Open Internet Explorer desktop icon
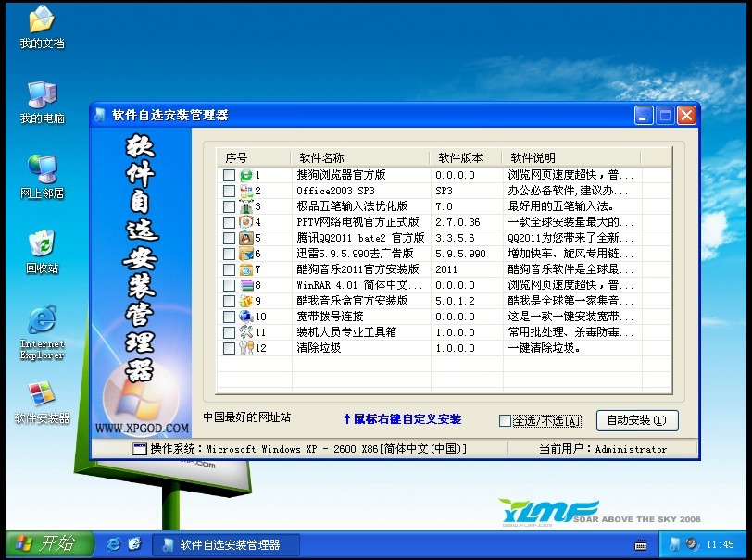Image resolution: width=752 pixels, height=560 pixels. point(43,332)
